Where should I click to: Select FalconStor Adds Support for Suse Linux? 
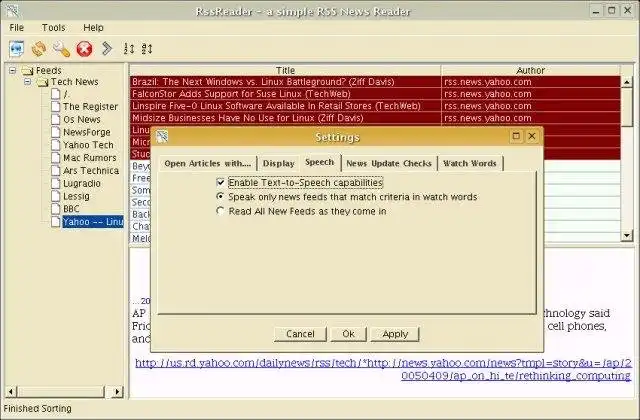coord(375,94)
